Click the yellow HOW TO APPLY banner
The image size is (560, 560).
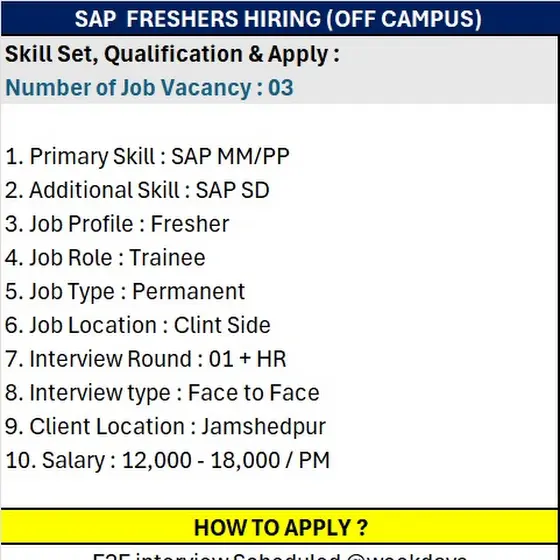pyautogui.click(x=279, y=527)
